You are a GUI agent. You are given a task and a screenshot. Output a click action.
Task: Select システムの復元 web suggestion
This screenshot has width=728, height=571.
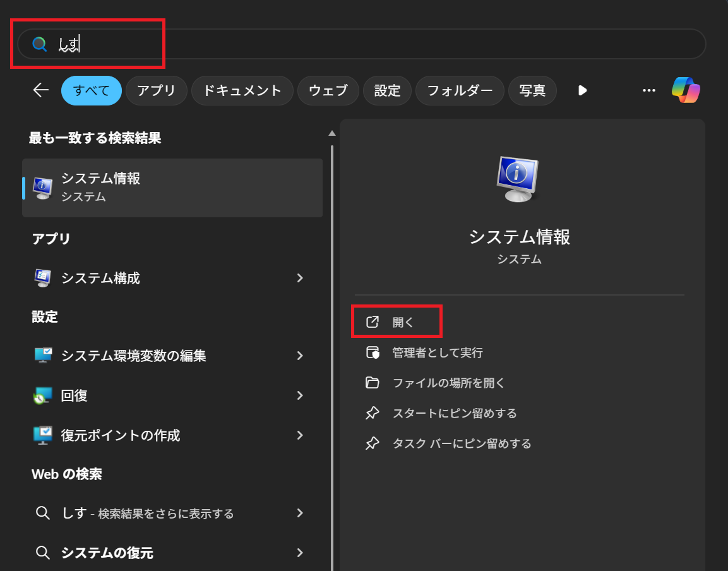[x=172, y=553]
